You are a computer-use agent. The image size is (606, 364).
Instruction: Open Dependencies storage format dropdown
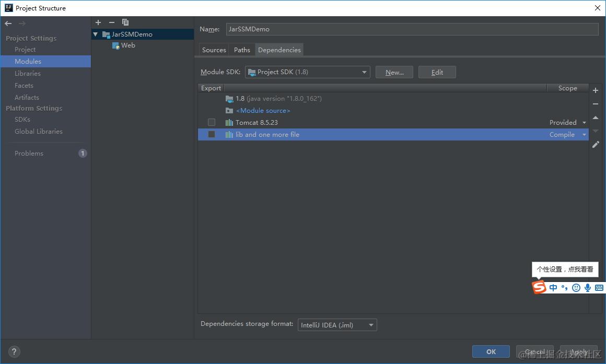point(337,325)
